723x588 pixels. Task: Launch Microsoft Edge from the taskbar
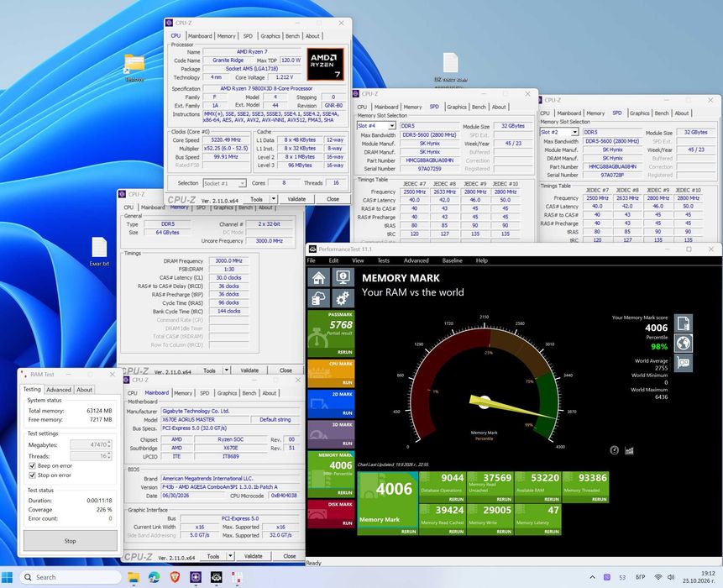(154, 577)
